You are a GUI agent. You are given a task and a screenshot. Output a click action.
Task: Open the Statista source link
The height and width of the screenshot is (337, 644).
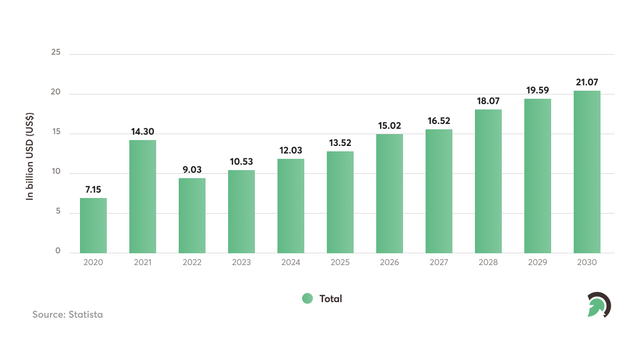(68, 315)
